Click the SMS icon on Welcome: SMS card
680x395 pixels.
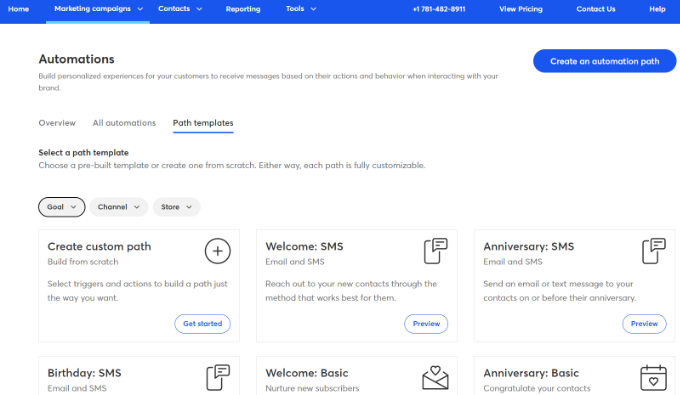(x=435, y=251)
